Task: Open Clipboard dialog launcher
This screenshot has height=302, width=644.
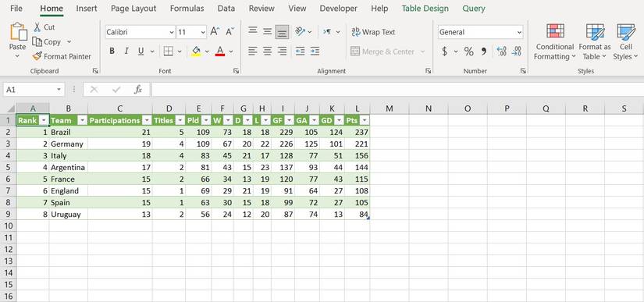Action: pyautogui.click(x=95, y=71)
